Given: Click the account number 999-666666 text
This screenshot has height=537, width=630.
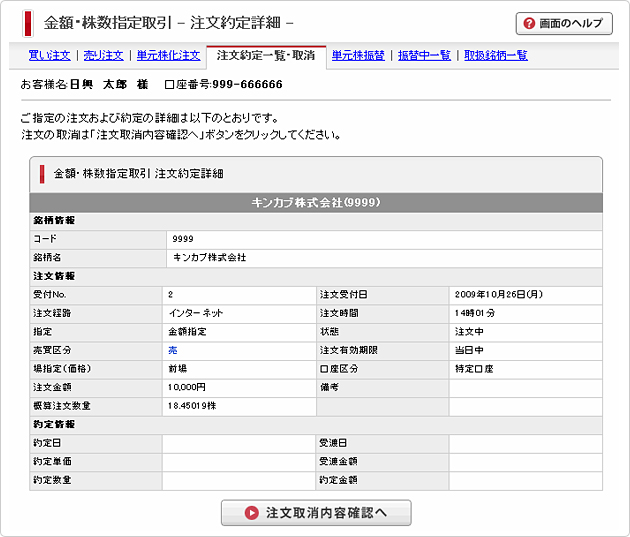Looking at the screenshot, I should tap(239, 85).
